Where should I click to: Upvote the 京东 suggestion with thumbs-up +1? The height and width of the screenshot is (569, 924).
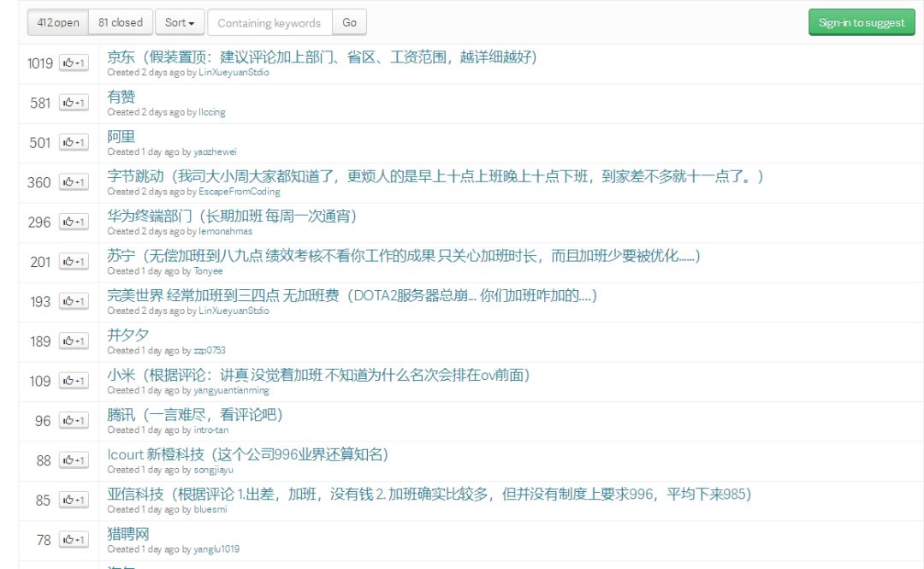click(x=74, y=62)
